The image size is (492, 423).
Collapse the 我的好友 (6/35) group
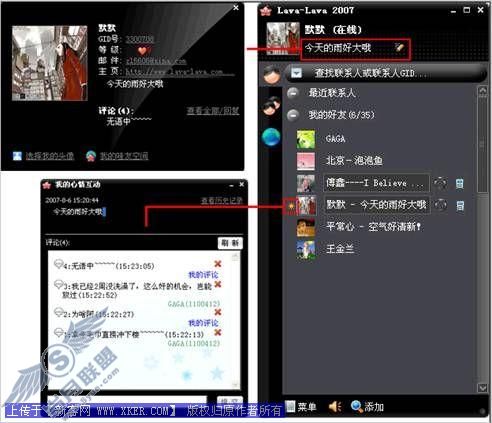coord(293,115)
